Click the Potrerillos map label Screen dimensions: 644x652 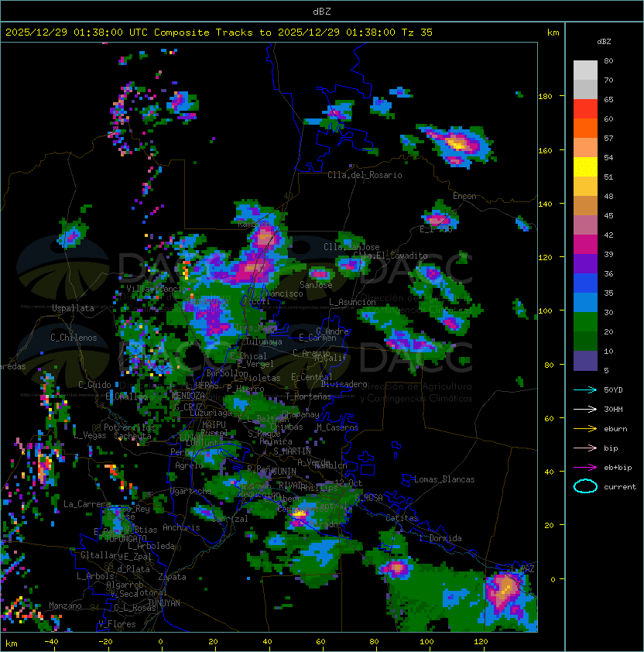(x=129, y=427)
